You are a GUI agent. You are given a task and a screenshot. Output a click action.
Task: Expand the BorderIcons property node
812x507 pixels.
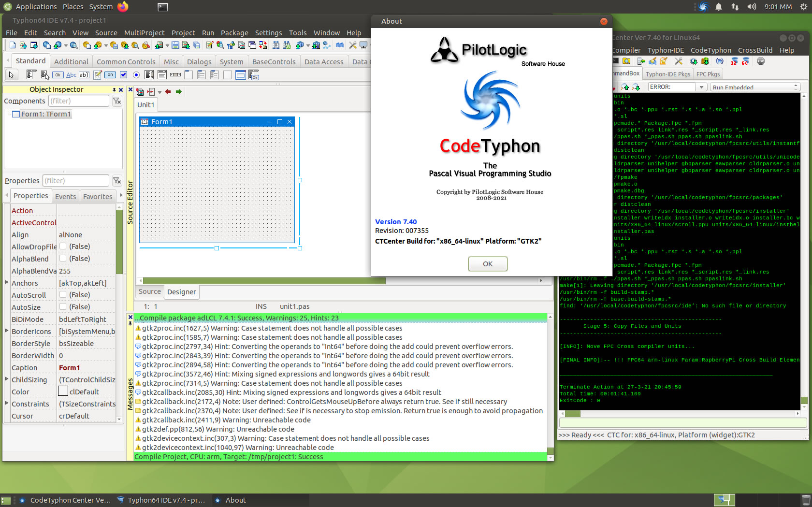[x=7, y=331]
